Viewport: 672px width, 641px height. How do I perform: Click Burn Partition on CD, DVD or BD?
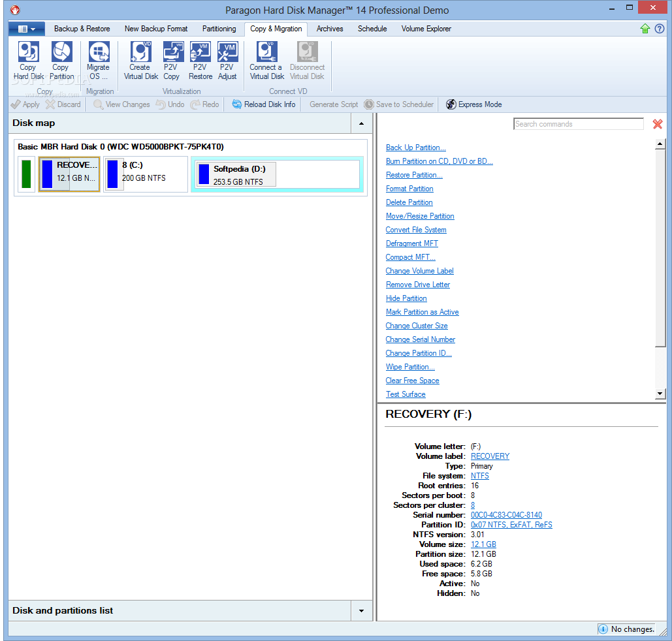pyautogui.click(x=440, y=161)
